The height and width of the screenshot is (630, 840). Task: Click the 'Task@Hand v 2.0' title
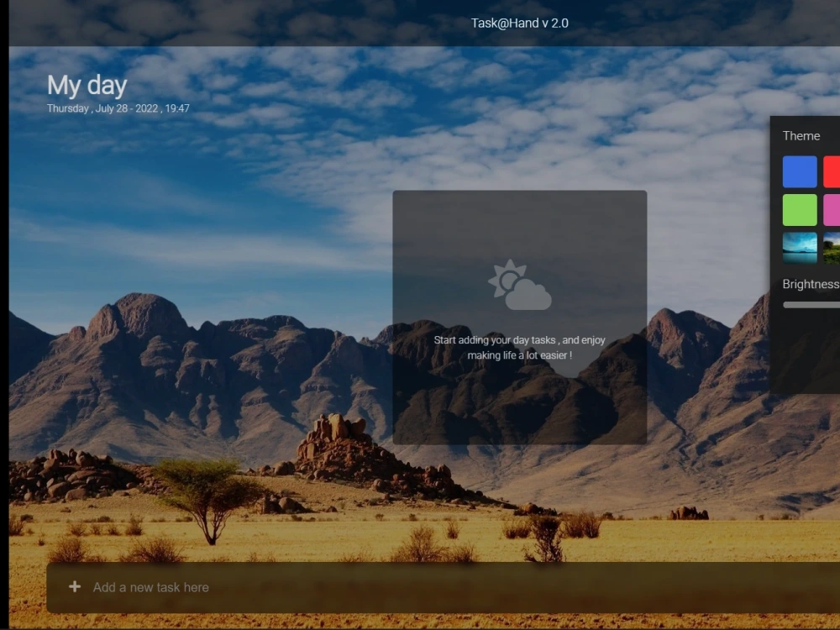pos(520,23)
